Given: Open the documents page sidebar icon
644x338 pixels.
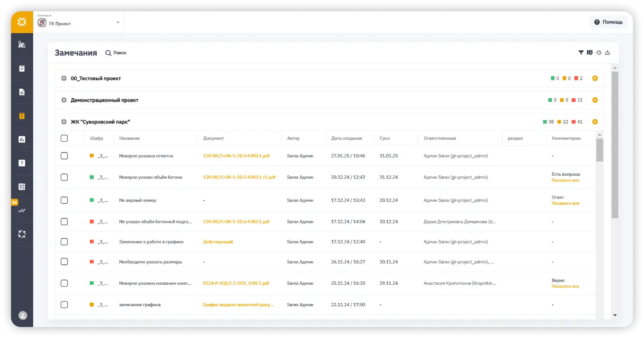Looking at the screenshot, I should pyautogui.click(x=22, y=92).
